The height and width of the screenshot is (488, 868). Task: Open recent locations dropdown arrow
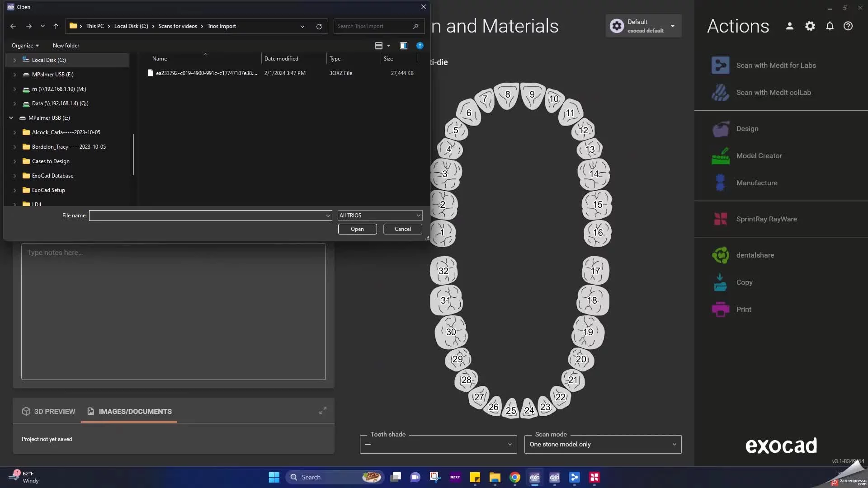click(42, 26)
